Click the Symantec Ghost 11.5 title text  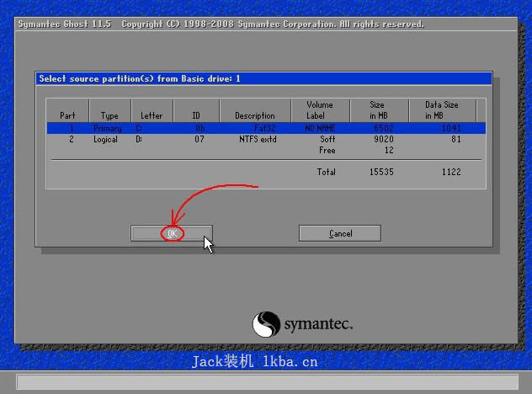coord(65,24)
